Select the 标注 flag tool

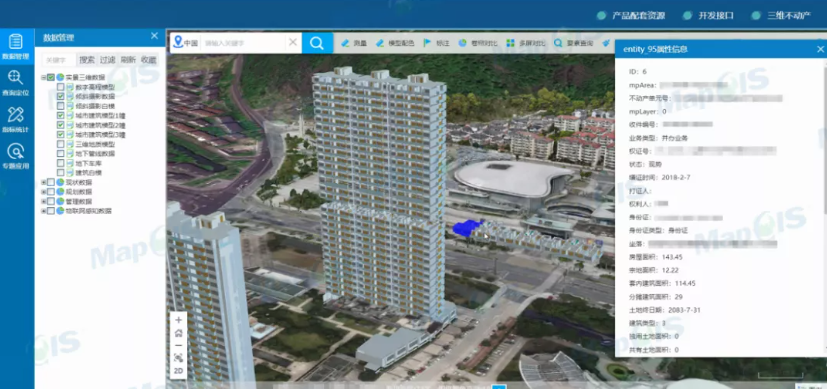click(436, 43)
